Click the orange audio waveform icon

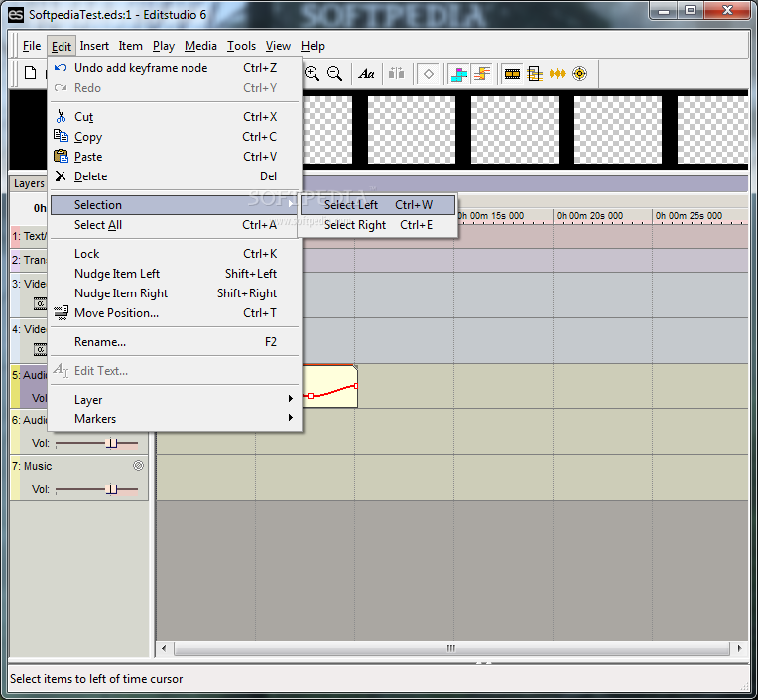click(x=557, y=74)
